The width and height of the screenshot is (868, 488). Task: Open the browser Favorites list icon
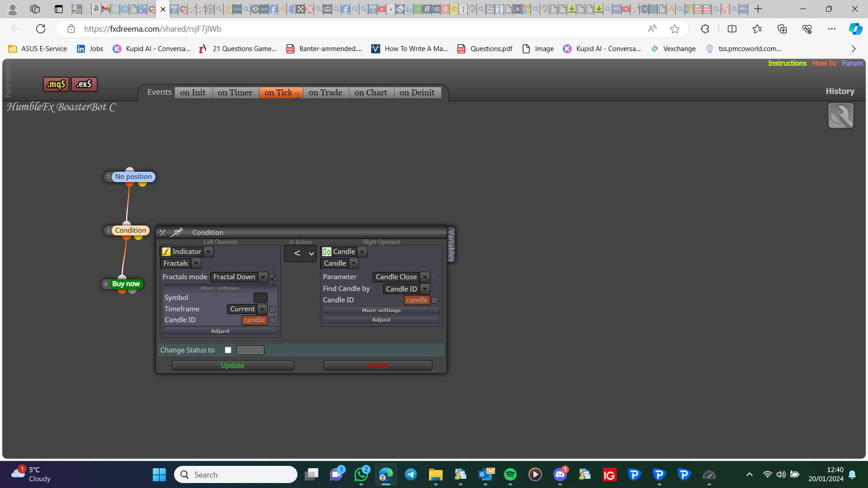point(757,29)
